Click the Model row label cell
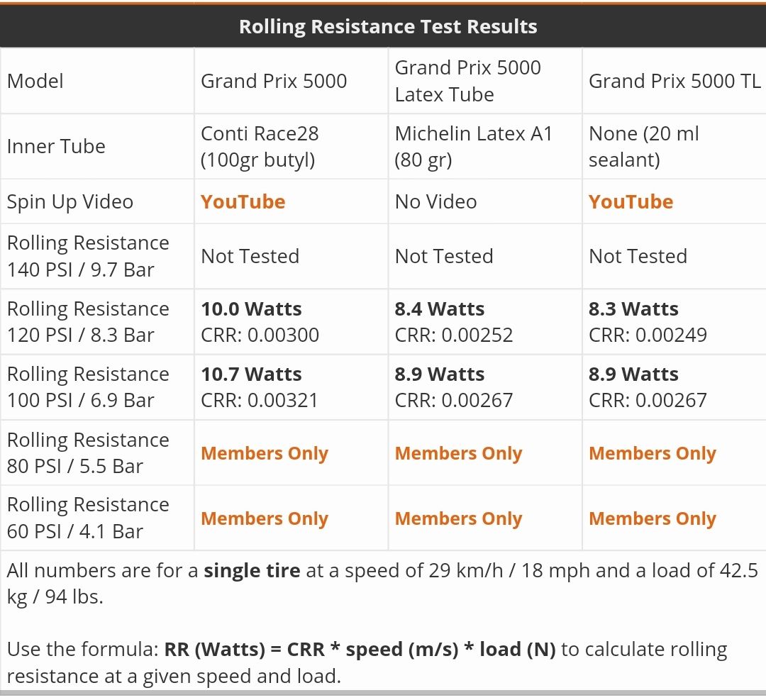This screenshot has height=700, width=766. (35, 81)
